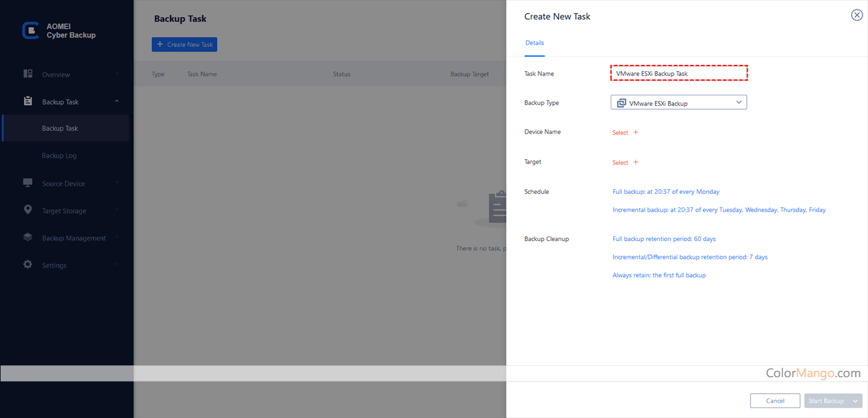Click the Backup Task clipboard icon
Screen dimensions: 868x418
28,101
